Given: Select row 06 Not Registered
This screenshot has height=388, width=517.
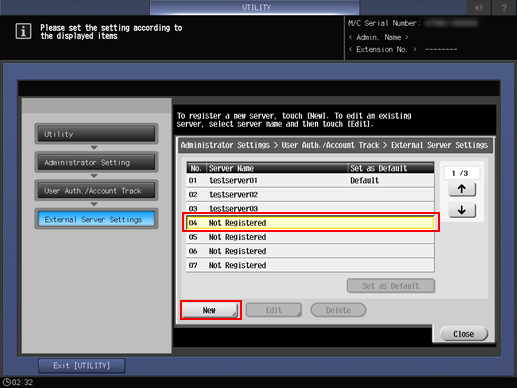Looking at the screenshot, I should [x=310, y=251].
